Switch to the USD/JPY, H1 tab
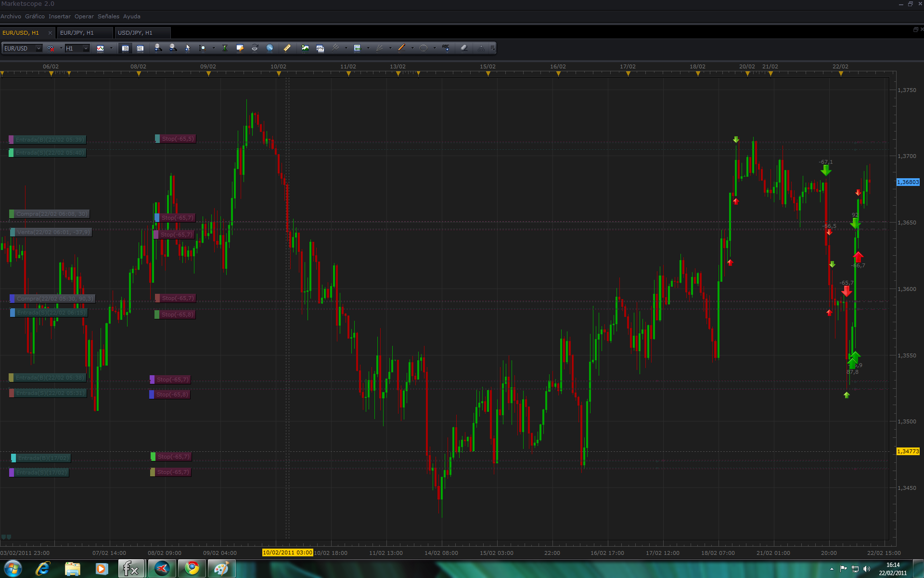 (x=135, y=33)
